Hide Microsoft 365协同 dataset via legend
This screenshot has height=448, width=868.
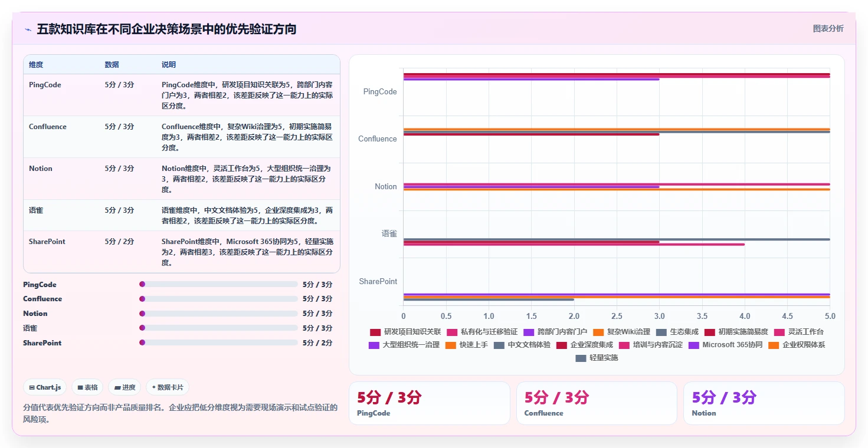[x=725, y=345]
